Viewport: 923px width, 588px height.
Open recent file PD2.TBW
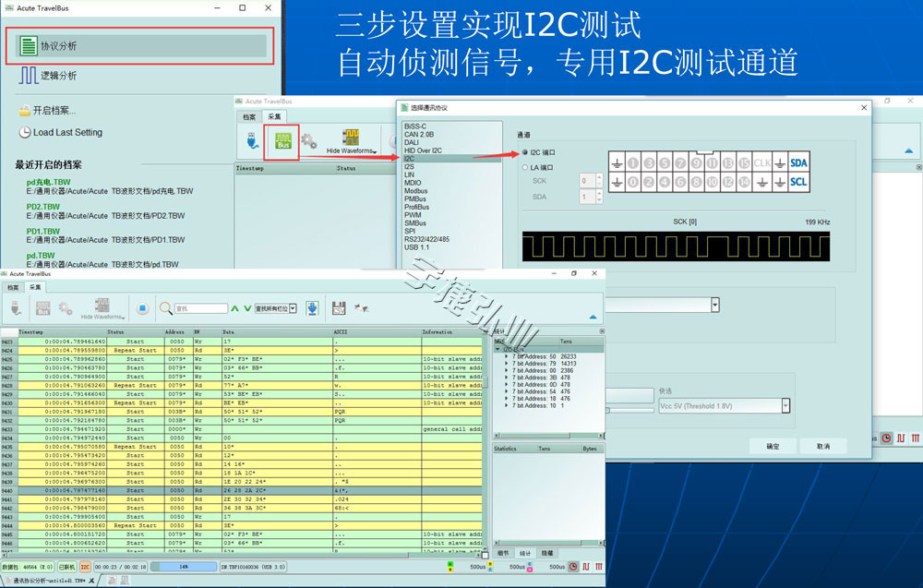(43, 207)
